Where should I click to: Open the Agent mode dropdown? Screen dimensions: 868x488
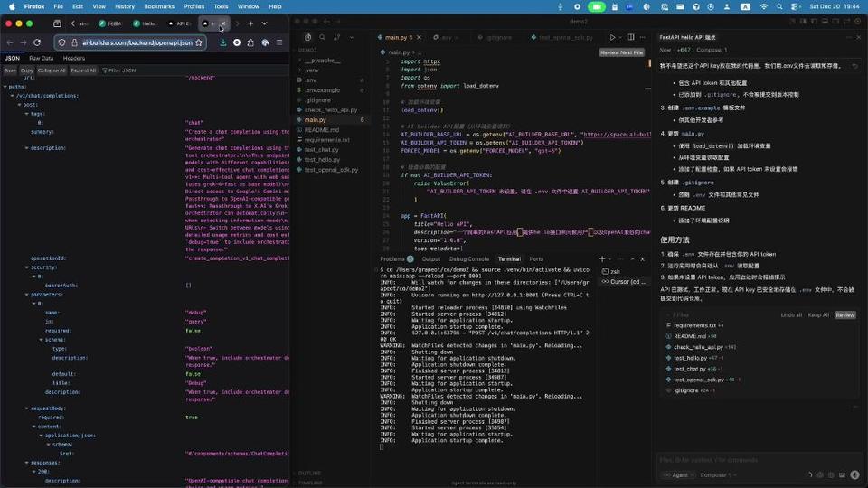tap(678, 474)
